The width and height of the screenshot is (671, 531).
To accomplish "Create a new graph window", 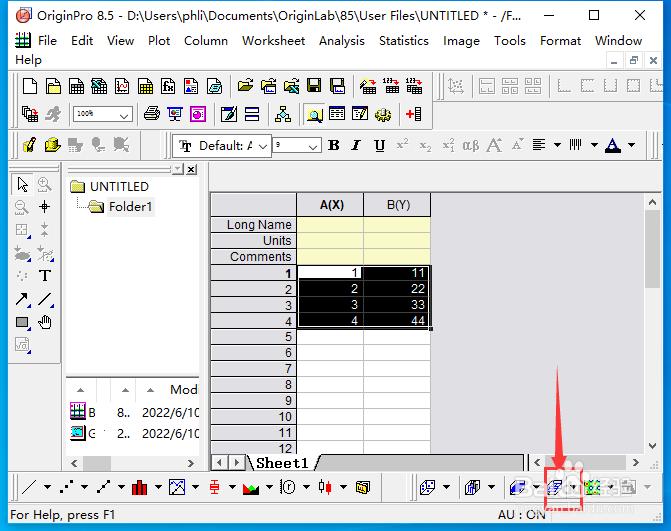I will (122, 86).
